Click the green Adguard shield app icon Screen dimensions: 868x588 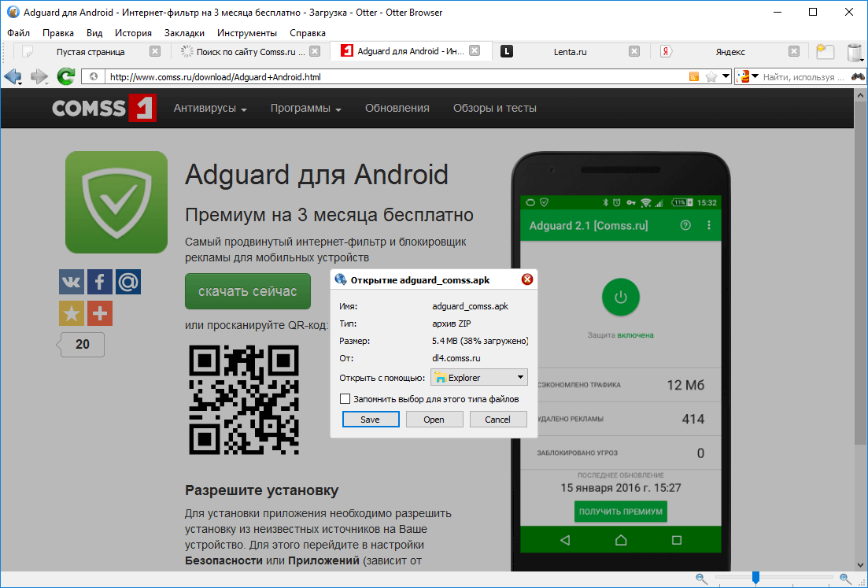pyautogui.click(x=116, y=202)
